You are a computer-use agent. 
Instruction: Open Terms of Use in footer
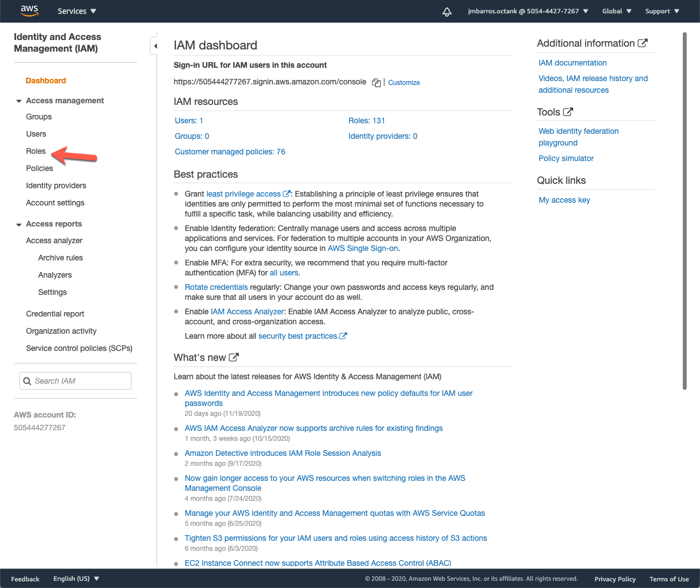pyautogui.click(x=669, y=579)
